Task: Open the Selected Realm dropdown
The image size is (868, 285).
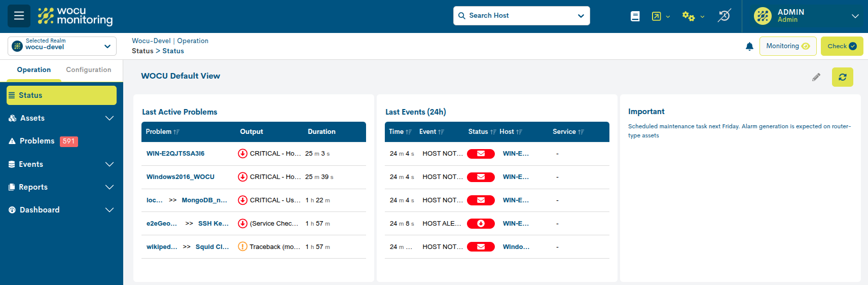Action: pyautogui.click(x=62, y=46)
